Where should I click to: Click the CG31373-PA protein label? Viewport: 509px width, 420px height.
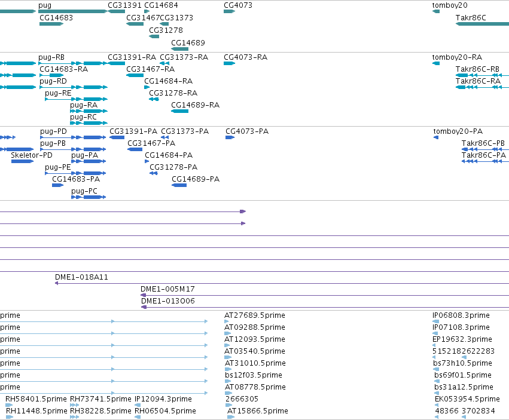185,131
